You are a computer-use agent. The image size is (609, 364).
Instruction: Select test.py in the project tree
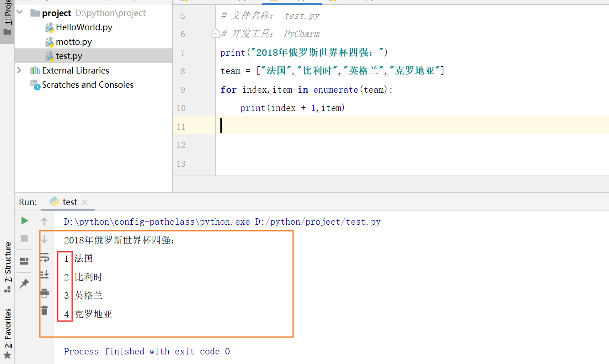[69, 56]
